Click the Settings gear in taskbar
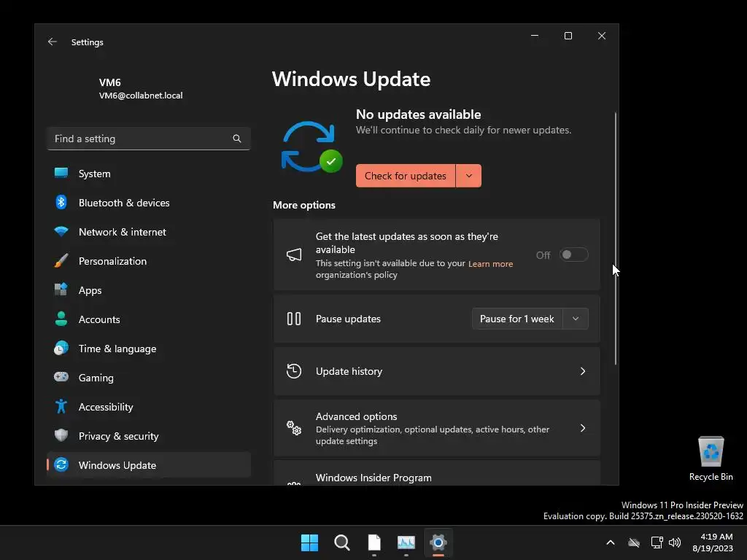The width and height of the screenshot is (747, 560). coord(438,542)
